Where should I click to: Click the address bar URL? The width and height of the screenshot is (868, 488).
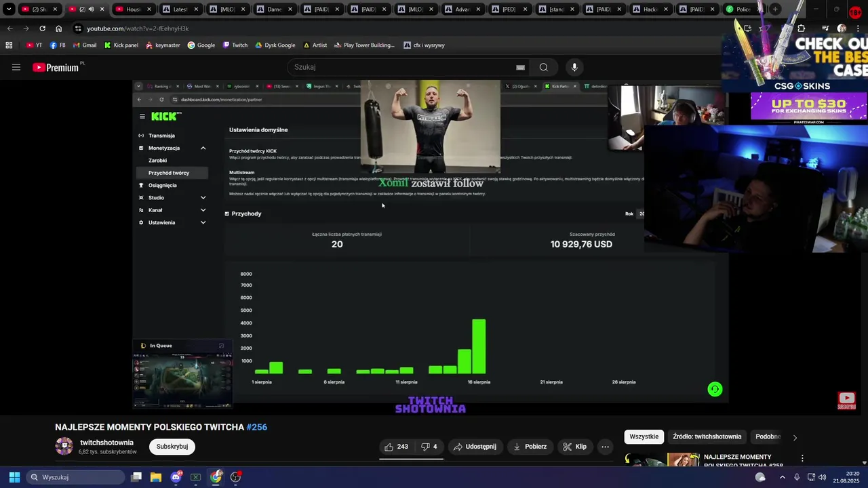click(138, 28)
